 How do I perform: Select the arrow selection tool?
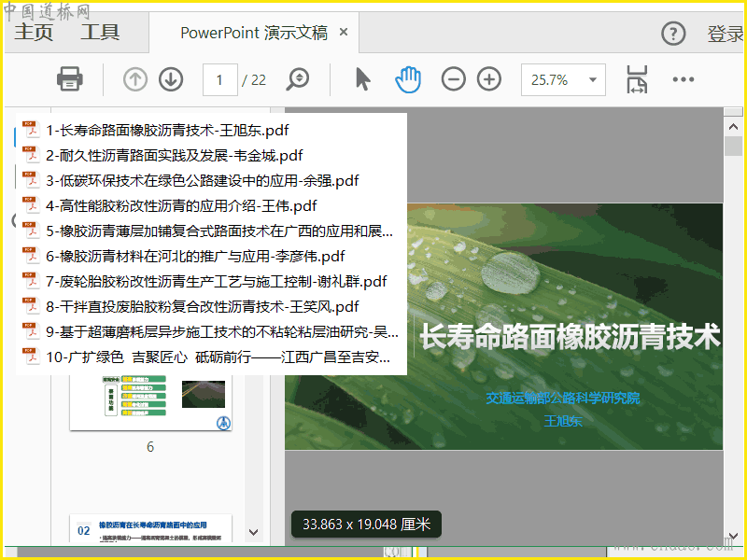point(363,79)
